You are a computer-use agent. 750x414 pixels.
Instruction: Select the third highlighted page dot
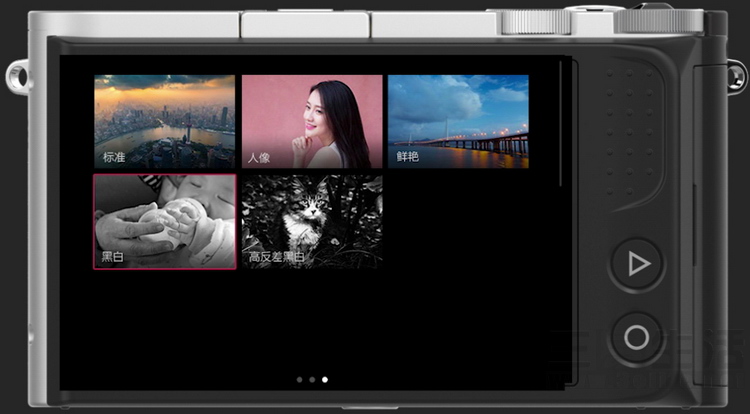[x=325, y=380]
